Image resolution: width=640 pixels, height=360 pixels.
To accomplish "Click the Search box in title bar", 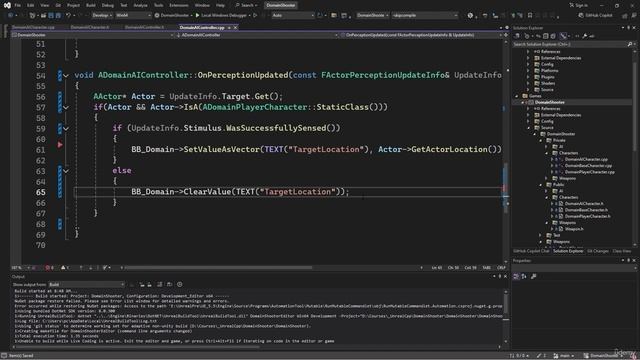I will (247, 5).
